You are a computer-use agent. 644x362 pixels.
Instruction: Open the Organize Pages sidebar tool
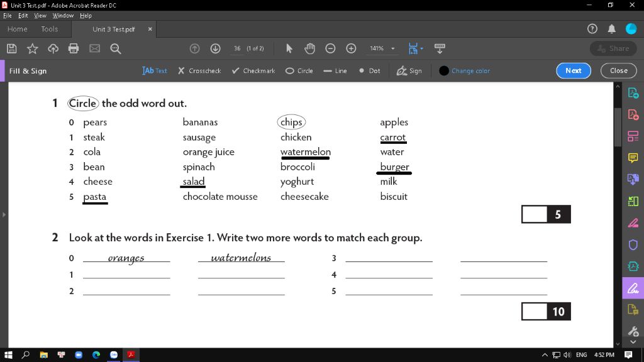click(x=633, y=136)
